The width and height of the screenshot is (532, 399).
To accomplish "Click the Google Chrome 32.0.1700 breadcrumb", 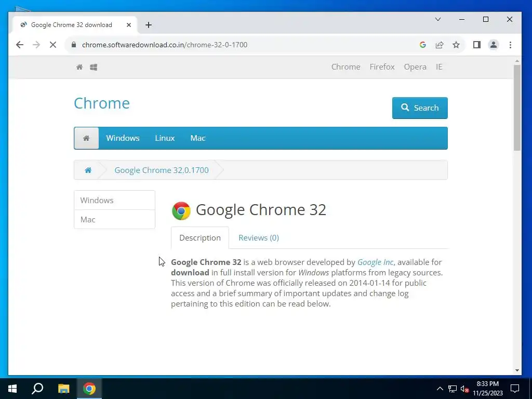I will click(162, 170).
